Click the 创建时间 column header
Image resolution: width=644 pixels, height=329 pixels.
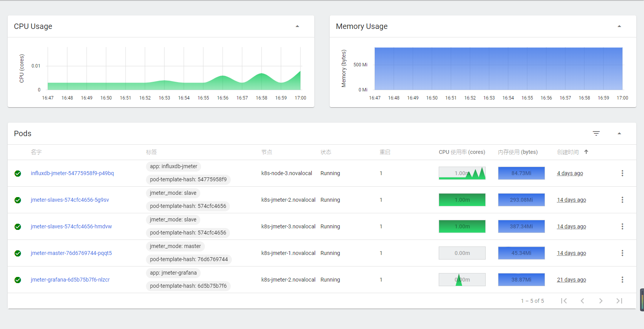[568, 152]
